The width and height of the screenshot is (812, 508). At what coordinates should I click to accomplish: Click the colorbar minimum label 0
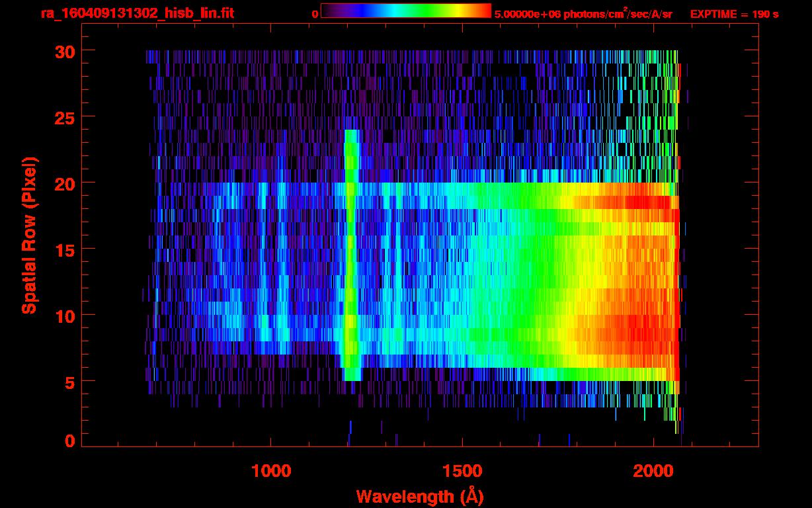point(315,14)
